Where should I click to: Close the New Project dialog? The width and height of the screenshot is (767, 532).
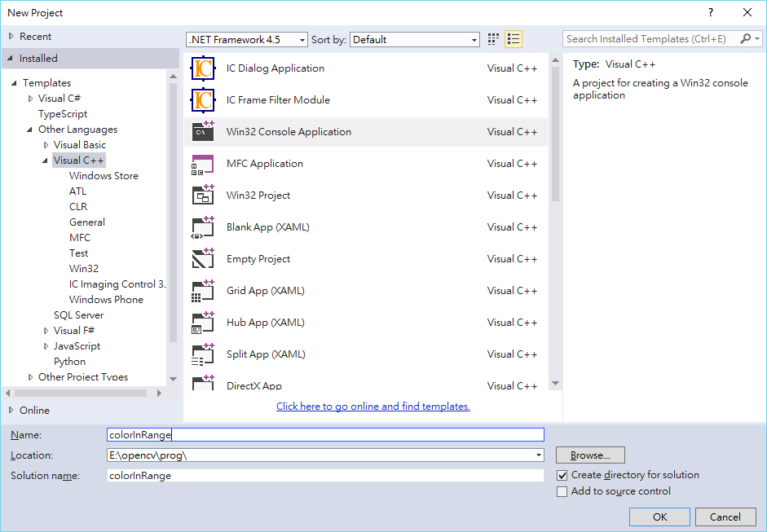747,13
